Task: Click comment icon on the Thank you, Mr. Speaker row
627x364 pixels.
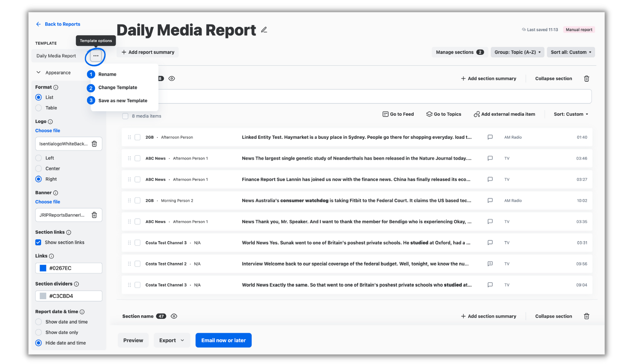Action: pyautogui.click(x=490, y=222)
